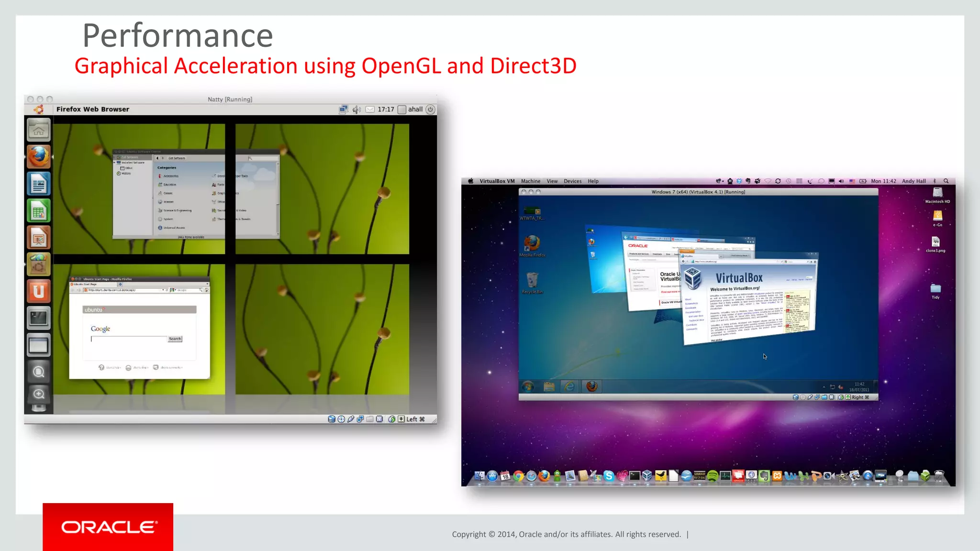The width and height of the screenshot is (980, 551).
Task: Open LibreOffice Calc in the Unity launcher
Action: pyautogui.click(x=38, y=211)
